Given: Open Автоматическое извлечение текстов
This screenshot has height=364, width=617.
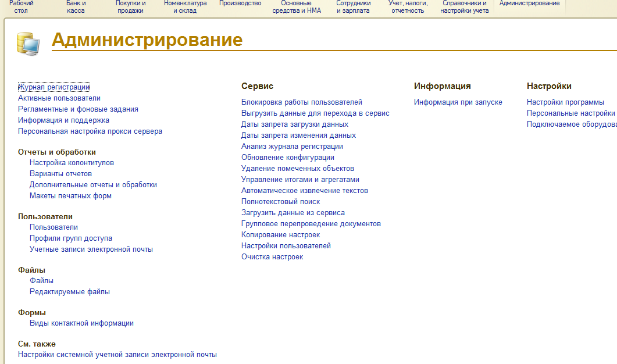Looking at the screenshot, I should point(305,190).
